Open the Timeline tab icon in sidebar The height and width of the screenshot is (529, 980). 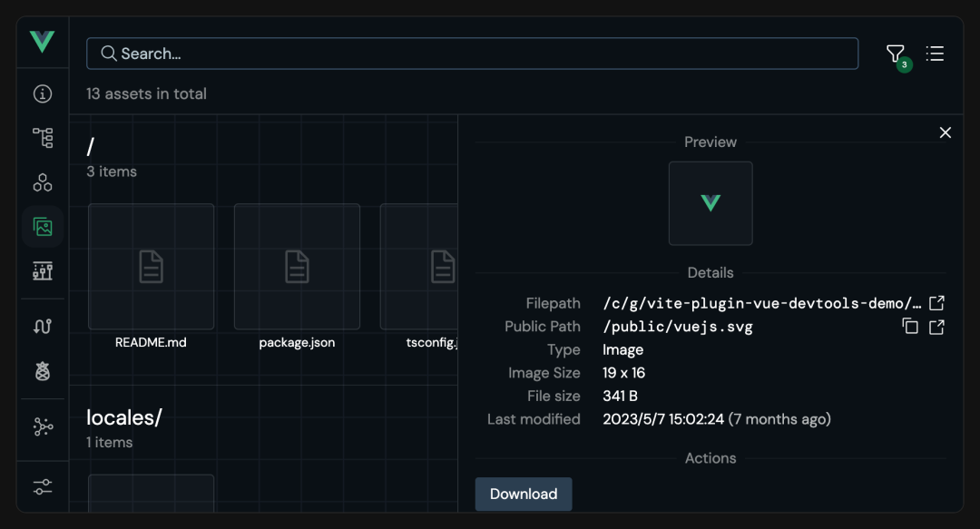pos(43,270)
